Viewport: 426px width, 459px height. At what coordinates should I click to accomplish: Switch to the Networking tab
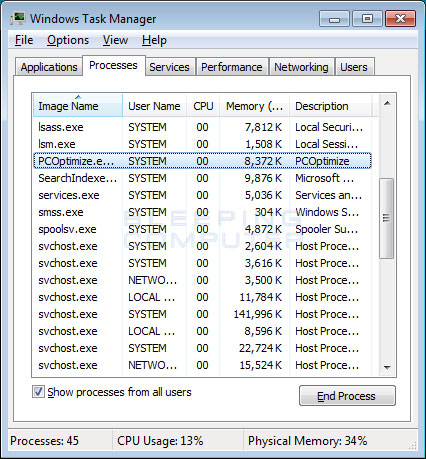(301, 67)
